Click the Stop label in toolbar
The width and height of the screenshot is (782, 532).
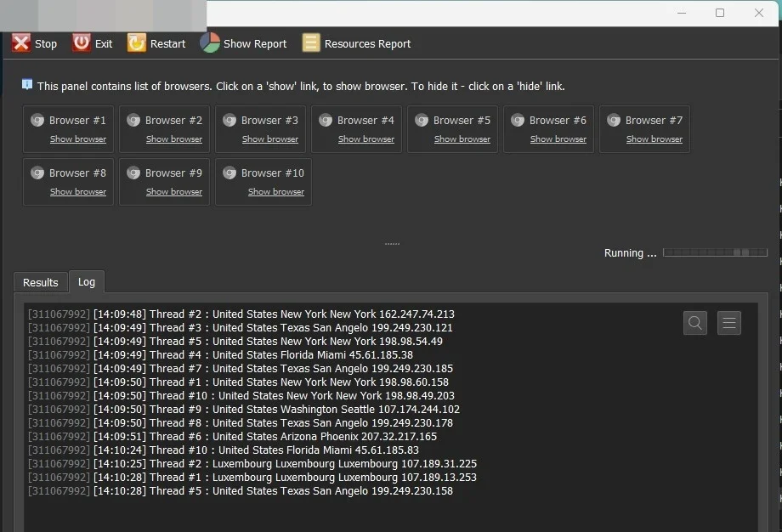[46, 44]
